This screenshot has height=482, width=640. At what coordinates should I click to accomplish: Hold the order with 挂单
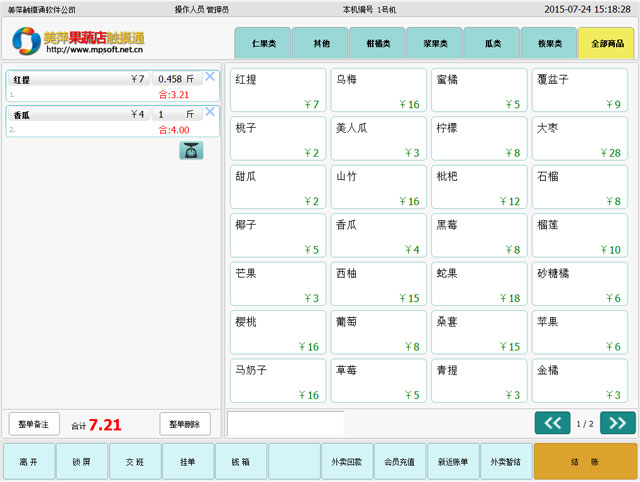pyautogui.click(x=188, y=462)
